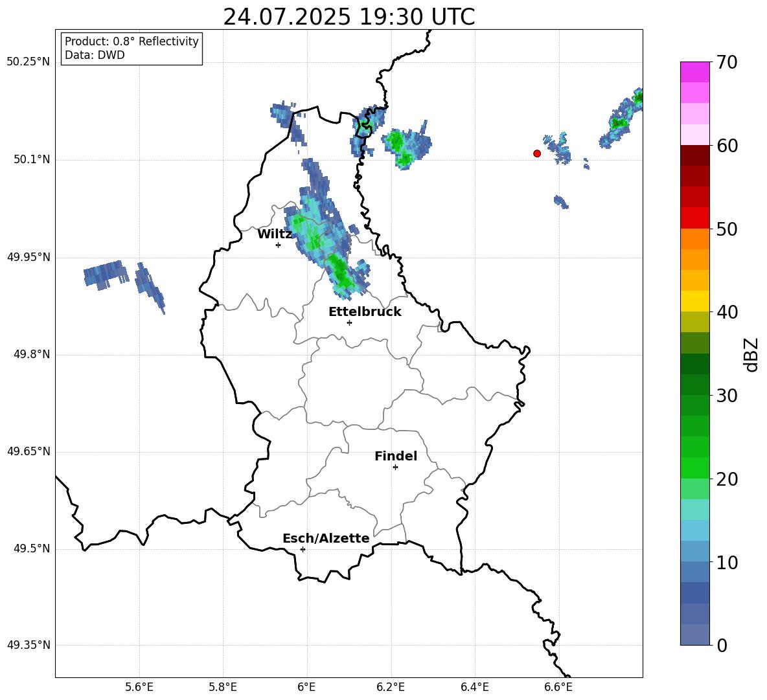Click the magenta 70 dBZ colorbar segment
767x700 pixels.
point(694,72)
